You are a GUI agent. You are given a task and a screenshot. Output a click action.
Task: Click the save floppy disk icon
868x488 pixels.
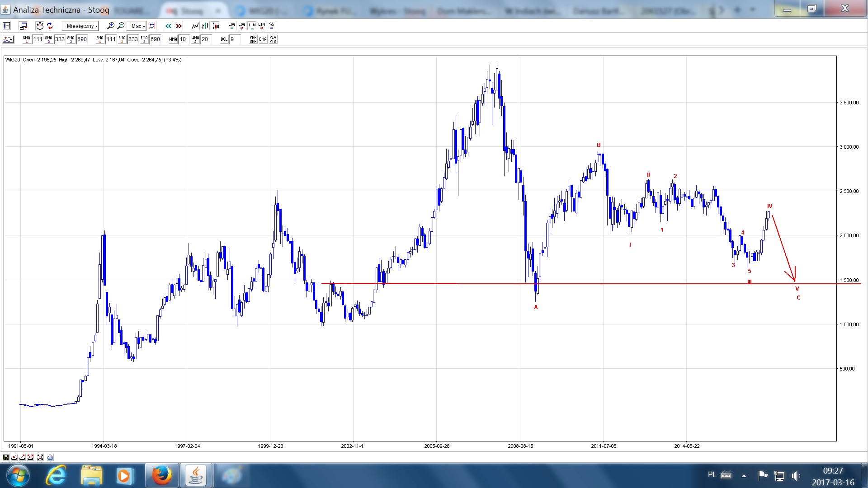(6, 457)
